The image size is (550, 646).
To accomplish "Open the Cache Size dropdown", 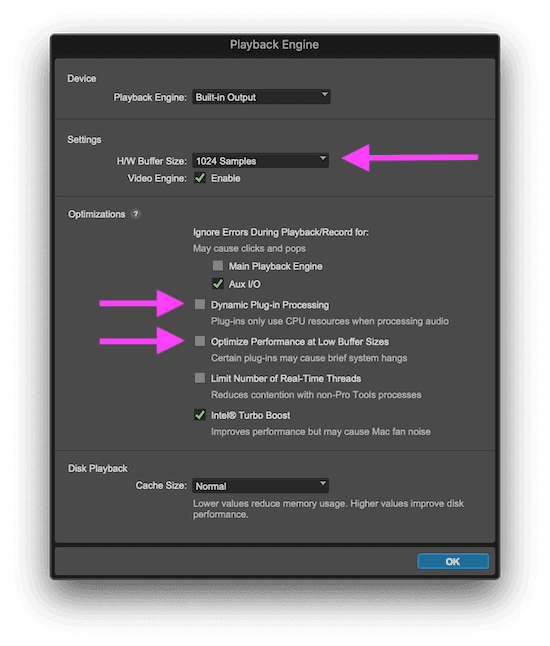I will [x=260, y=486].
